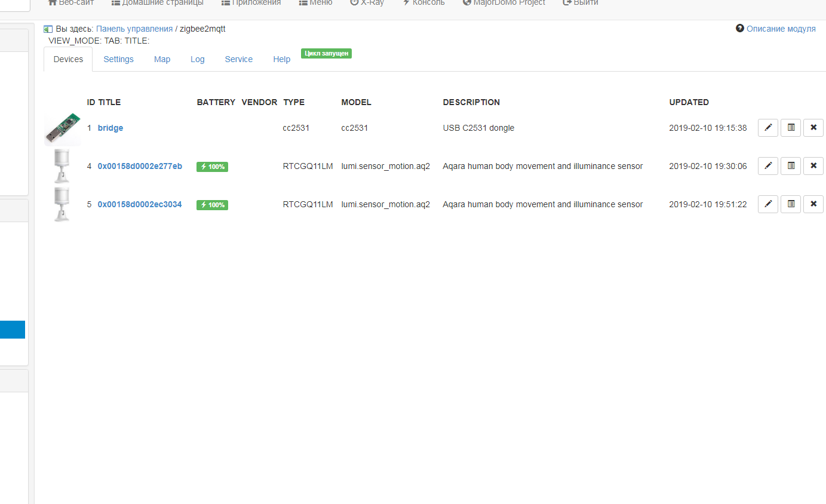The image size is (826, 504).
Task: Click sensor thumbnail for device ID 4
Action: pos(62,166)
